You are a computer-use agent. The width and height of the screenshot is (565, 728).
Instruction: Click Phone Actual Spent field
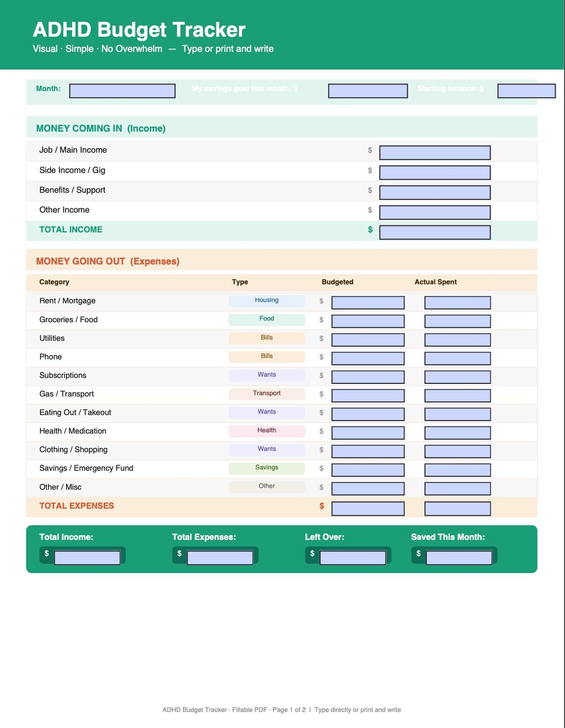[x=457, y=359]
